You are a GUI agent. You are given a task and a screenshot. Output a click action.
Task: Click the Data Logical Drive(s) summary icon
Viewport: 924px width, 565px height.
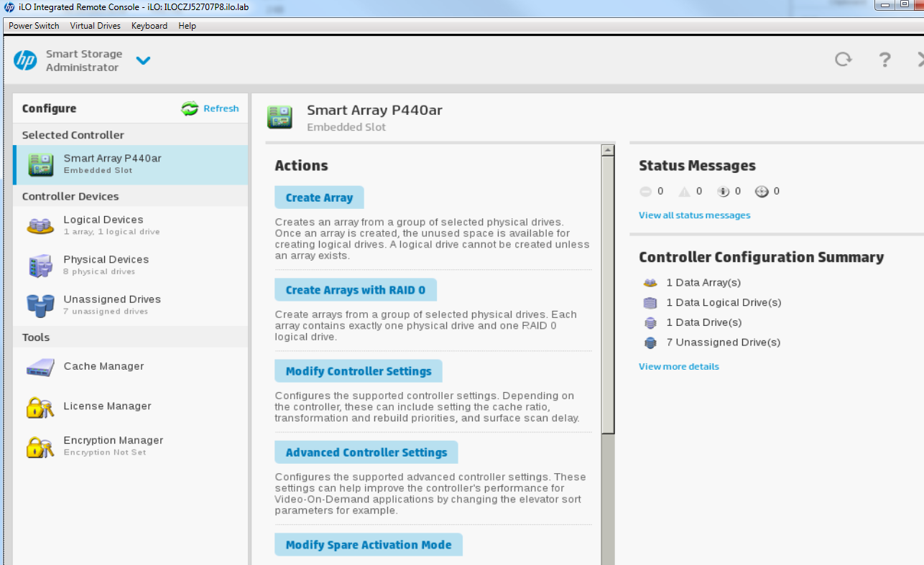tap(650, 303)
